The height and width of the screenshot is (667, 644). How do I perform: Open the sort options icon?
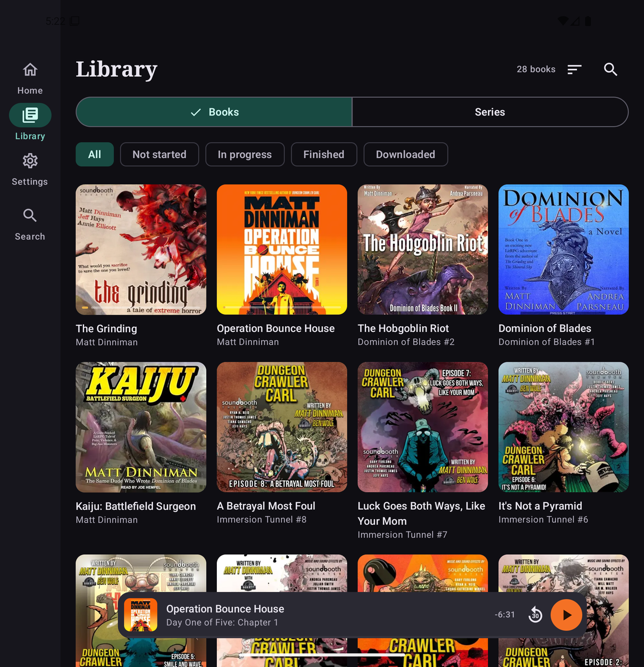point(574,69)
